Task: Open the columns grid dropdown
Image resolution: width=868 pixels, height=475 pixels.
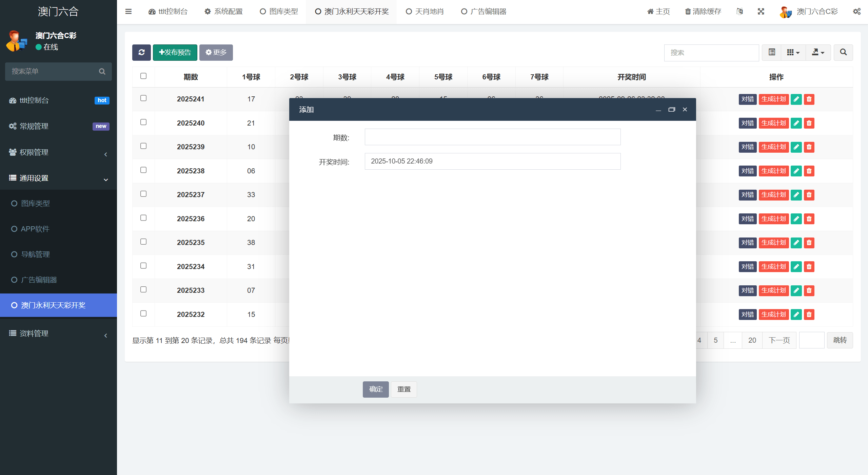Action: (793, 52)
